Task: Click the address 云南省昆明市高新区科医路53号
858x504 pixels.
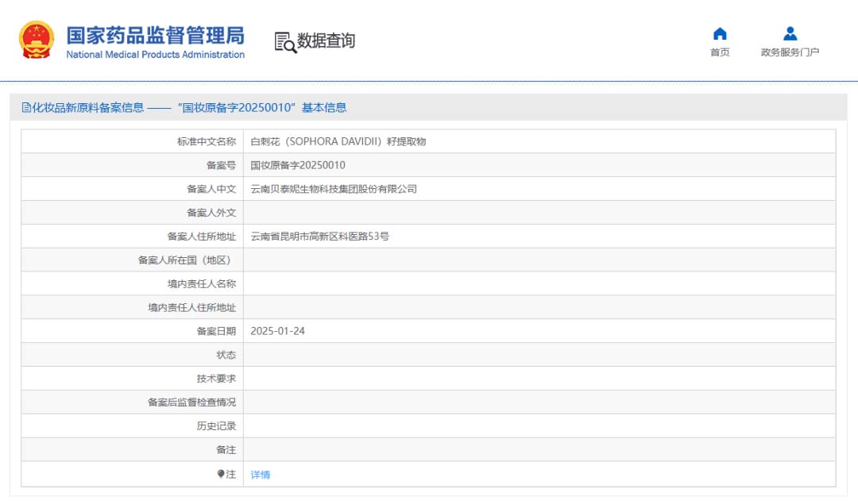Action: coord(319,237)
